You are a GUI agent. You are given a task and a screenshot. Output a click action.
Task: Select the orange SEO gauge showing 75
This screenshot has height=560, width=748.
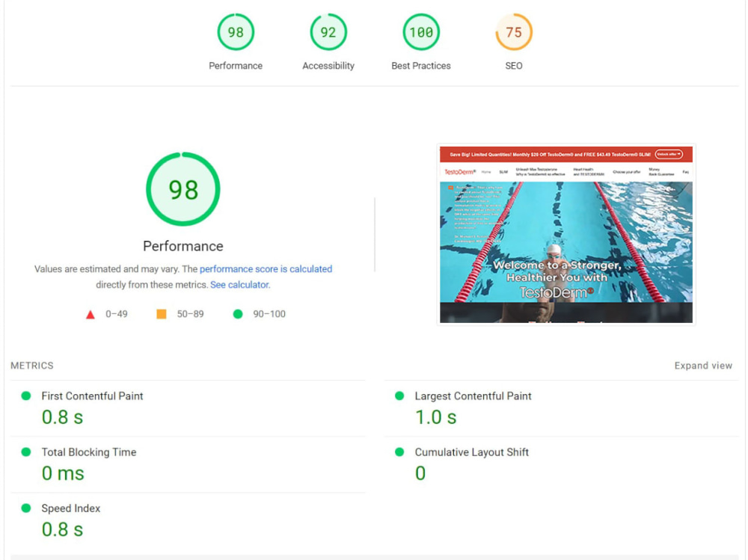tap(513, 32)
